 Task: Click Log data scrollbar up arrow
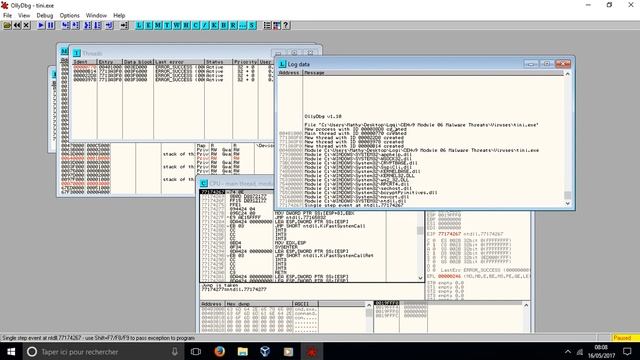(567, 74)
